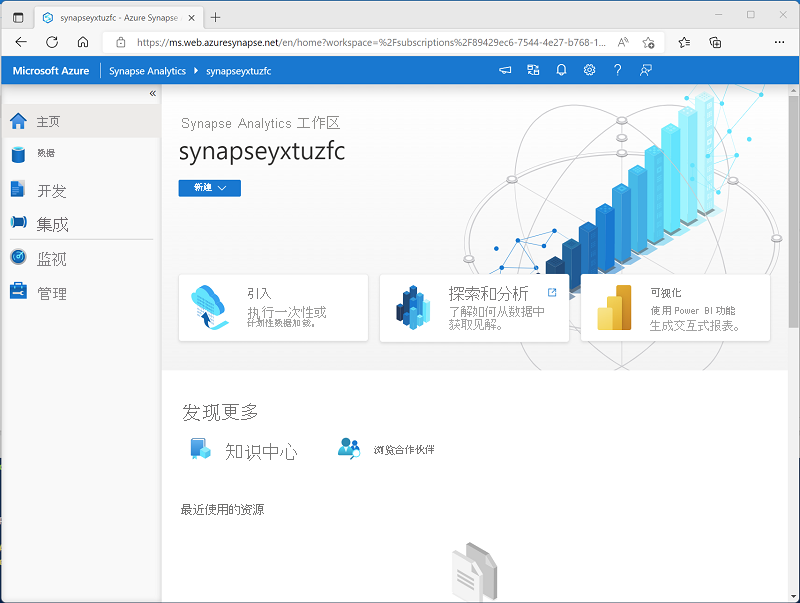
Task: Open 浏览合作伙伴 (Browse partners)
Action: 404,449
